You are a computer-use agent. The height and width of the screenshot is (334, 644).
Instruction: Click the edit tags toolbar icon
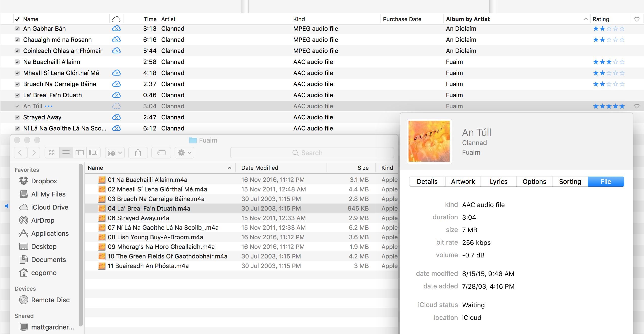tap(161, 153)
